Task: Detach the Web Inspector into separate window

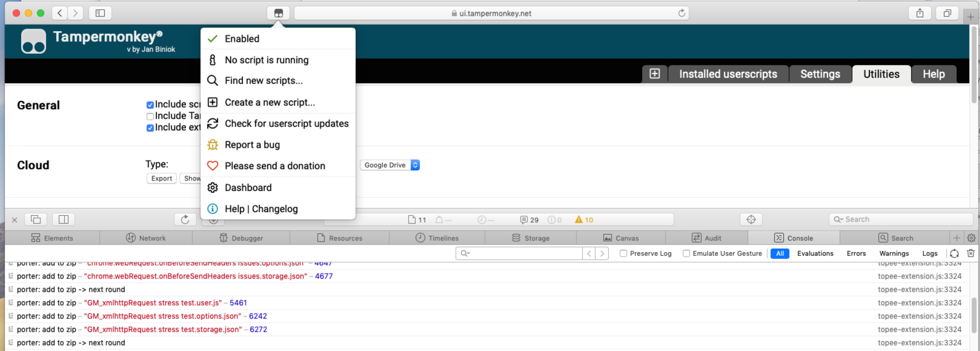Action: 36,219
